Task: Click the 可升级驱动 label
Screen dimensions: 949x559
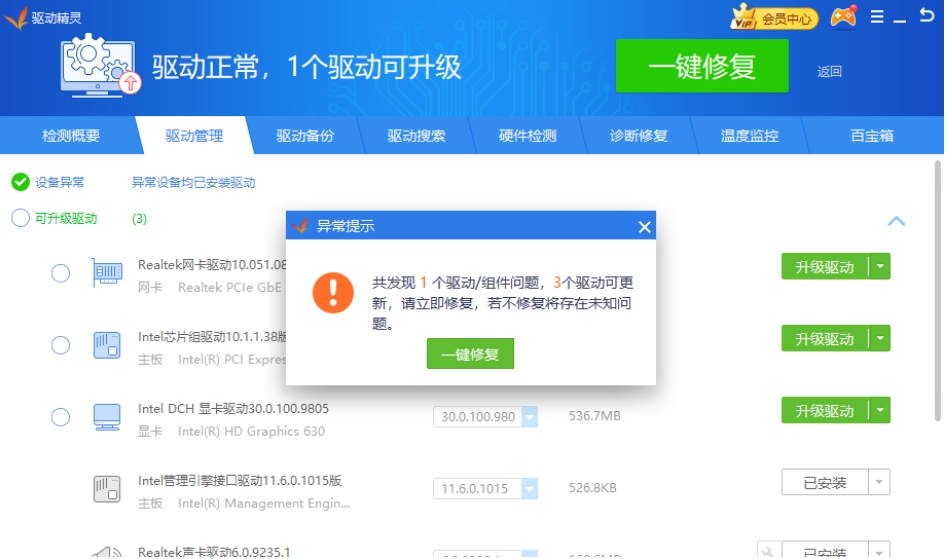Action: [66, 218]
